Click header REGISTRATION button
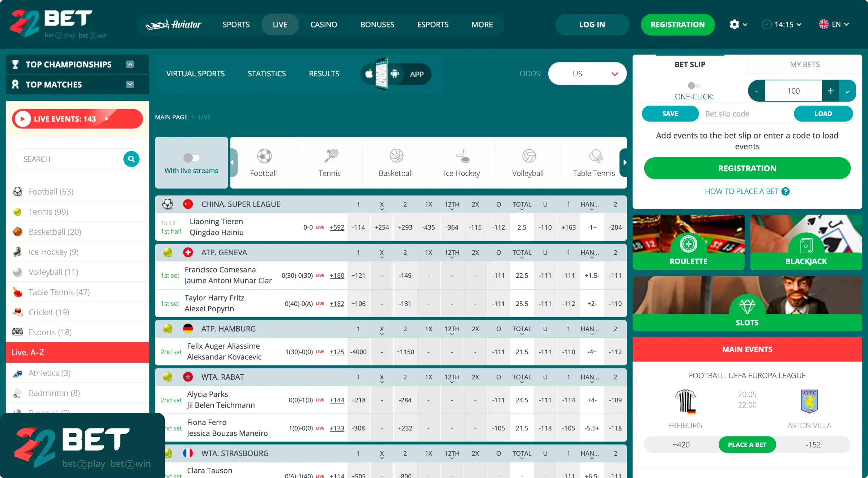868x478 pixels. coord(677,25)
